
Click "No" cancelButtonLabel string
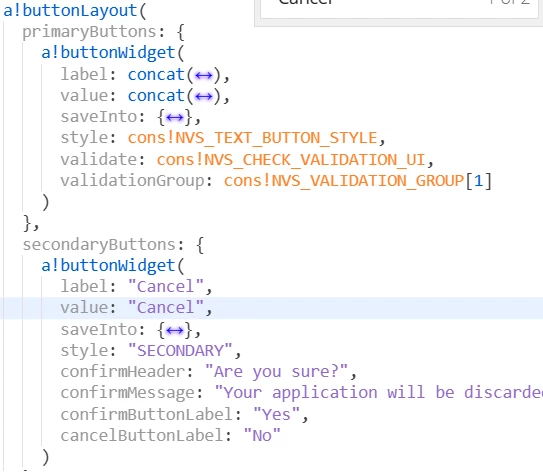(262, 436)
